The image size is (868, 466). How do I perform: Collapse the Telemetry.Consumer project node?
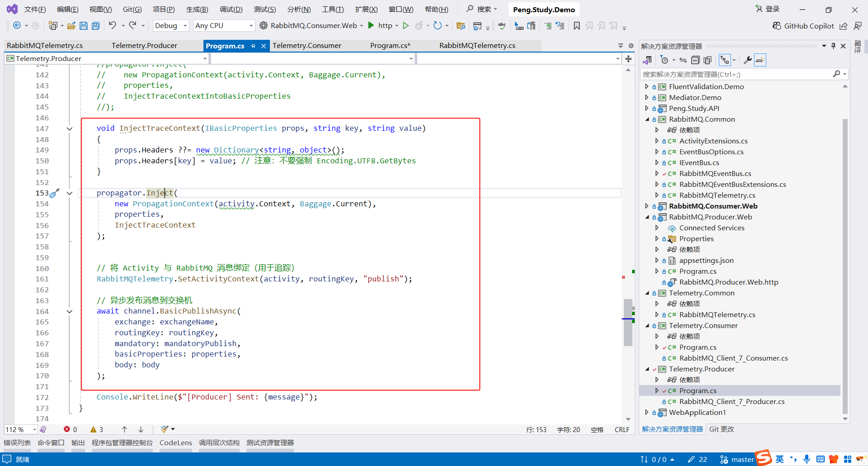click(x=647, y=326)
